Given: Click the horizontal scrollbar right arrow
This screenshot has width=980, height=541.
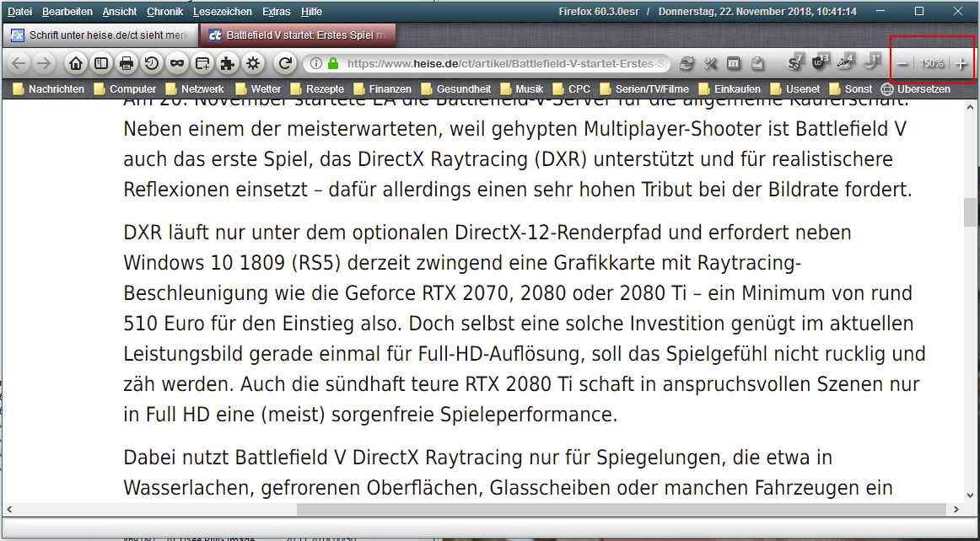Looking at the screenshot, I should pos(957,509).
